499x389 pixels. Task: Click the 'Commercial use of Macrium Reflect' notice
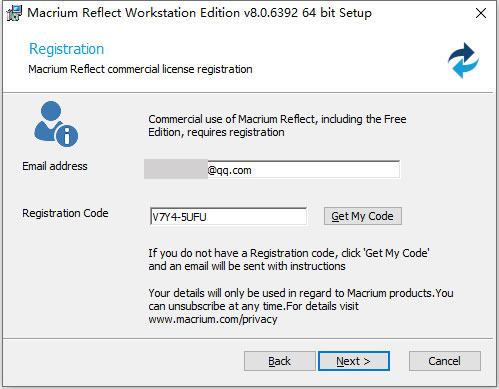277,126
